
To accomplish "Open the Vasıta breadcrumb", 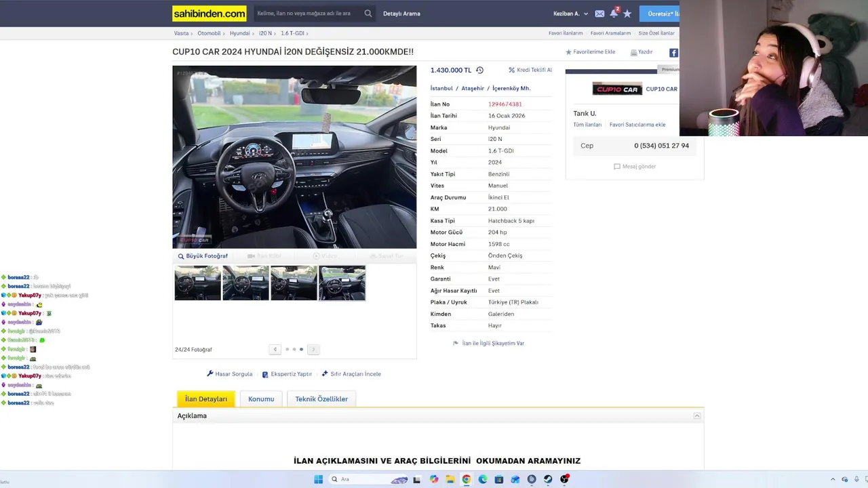I will [x=181, y=33].
